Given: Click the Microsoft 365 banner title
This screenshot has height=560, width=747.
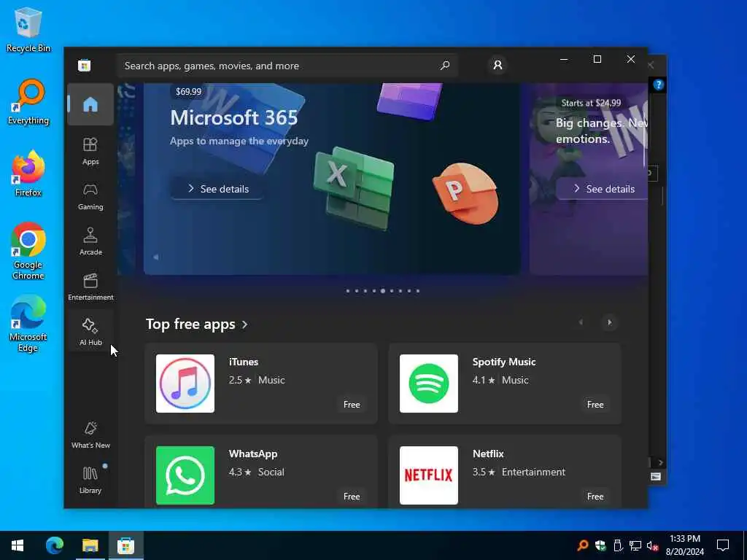Looking at the screenshot, I should pos(234,117).
